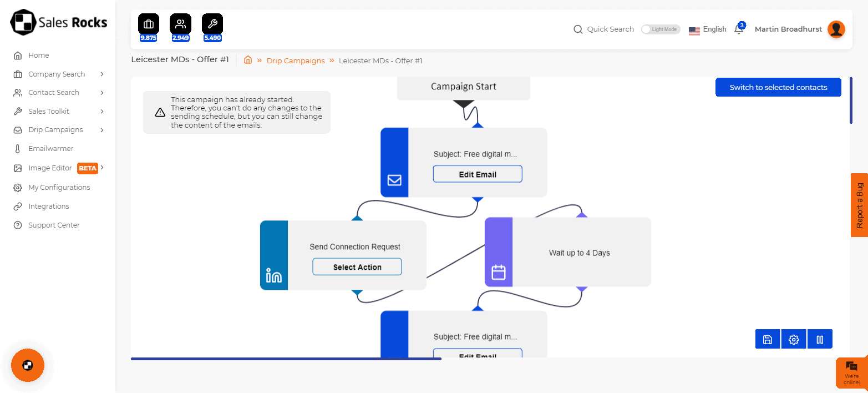Click the home icon in breadcrumb

(x=248, y=61)
